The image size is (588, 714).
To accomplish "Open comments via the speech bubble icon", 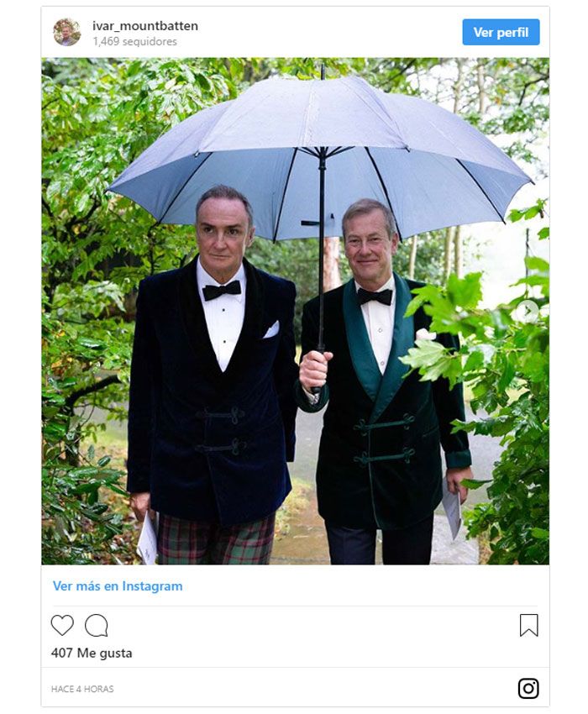I will tap(96, 625).
